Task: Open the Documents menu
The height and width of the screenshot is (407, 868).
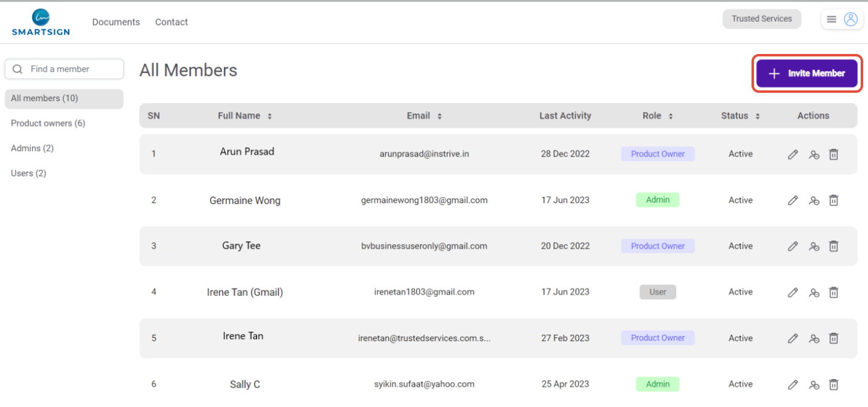Action: pyautogui.click(x=116, y=22)
